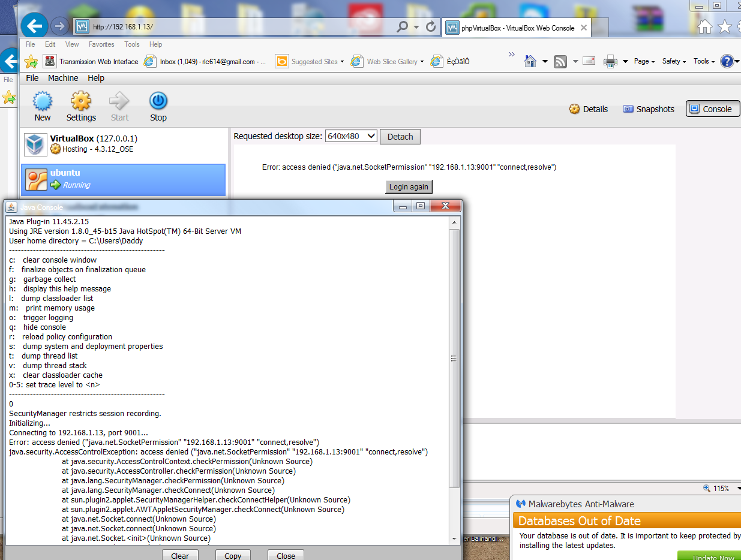This screenshot has height=560, width=741.
Task: Open the VM Settings gear icon
Action: 81,107
